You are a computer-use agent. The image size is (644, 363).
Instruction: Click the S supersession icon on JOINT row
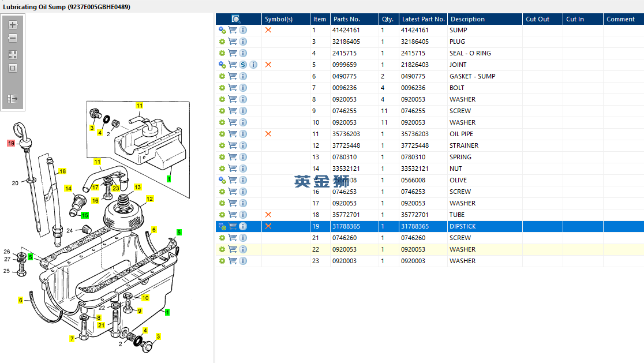(x=243, y=65)
